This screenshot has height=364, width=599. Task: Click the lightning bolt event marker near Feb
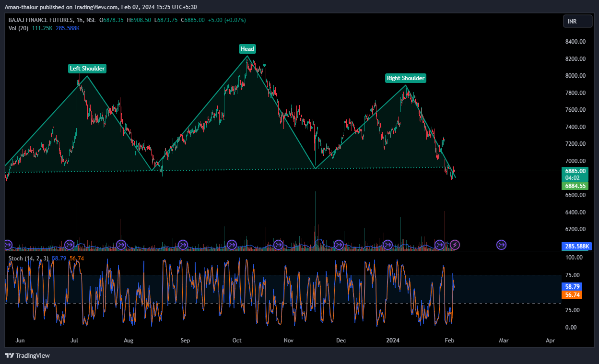pyautogui.click(x=455, y=245)
